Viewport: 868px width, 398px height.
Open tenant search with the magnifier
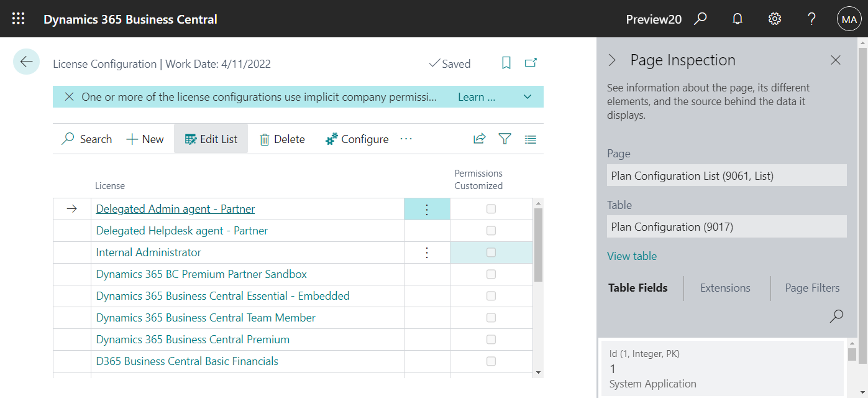pyautogui.click(x=700, y=19)
